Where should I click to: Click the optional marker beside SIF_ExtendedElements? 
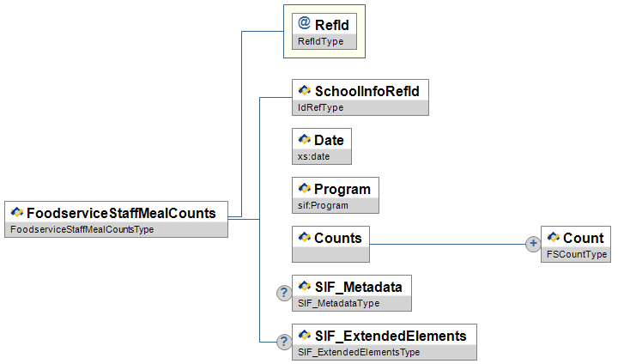pos(283,342)
